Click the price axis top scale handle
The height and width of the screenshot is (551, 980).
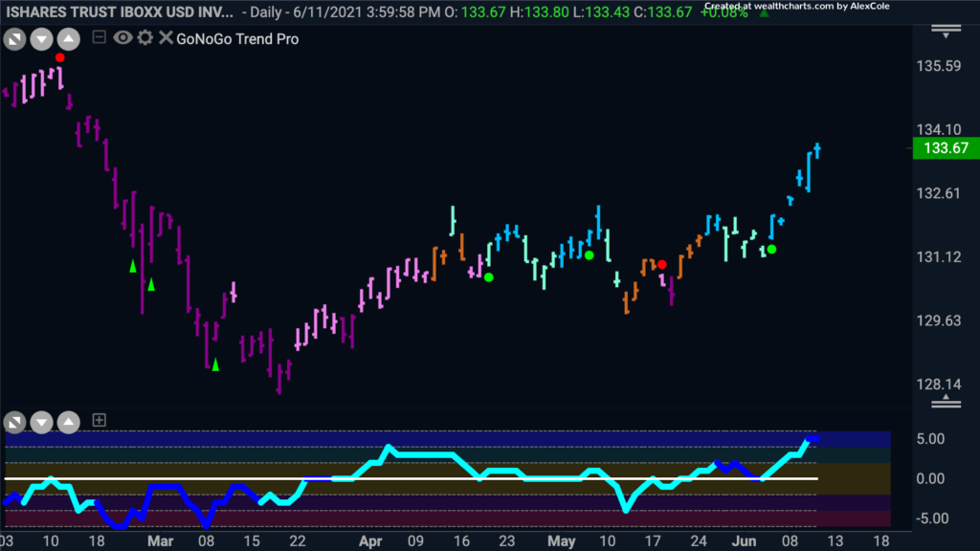[946, 32]
